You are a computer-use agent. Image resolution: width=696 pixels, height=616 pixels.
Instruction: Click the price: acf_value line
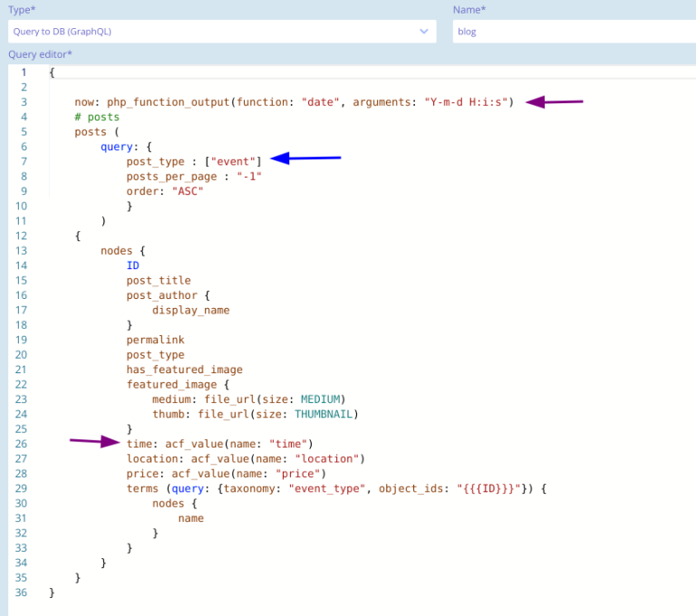pyautogui.click(x=227, y=474)
